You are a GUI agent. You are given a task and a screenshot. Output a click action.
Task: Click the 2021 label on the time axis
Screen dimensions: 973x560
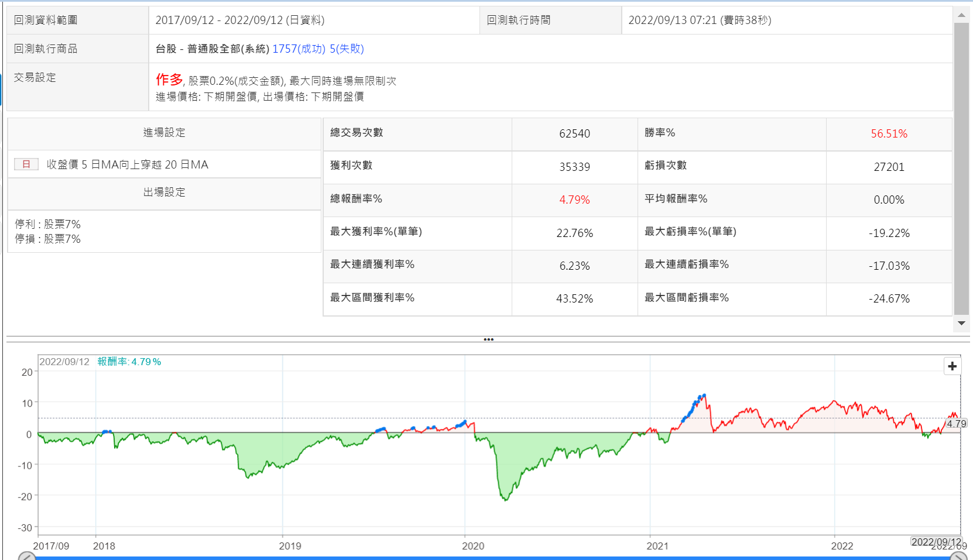click(x=657, y=546)
